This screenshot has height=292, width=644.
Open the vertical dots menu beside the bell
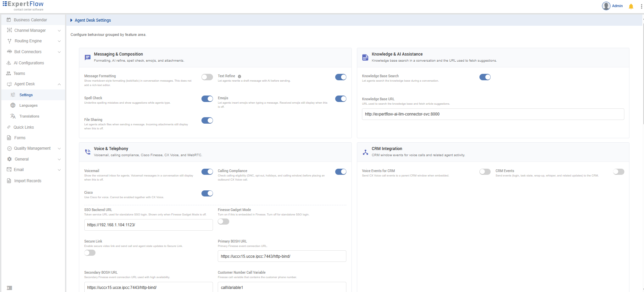(641, 6)
